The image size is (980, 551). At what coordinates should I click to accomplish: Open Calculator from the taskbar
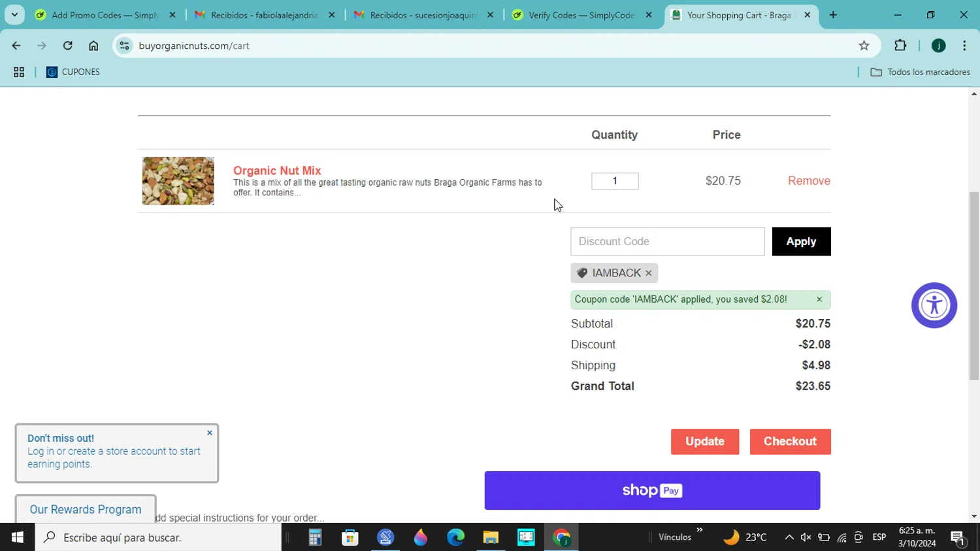[x=315, y=537]
